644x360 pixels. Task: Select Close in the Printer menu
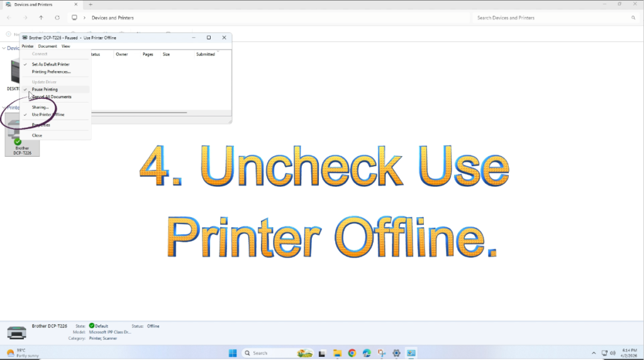pyautogui.click(x=37, y=135)
